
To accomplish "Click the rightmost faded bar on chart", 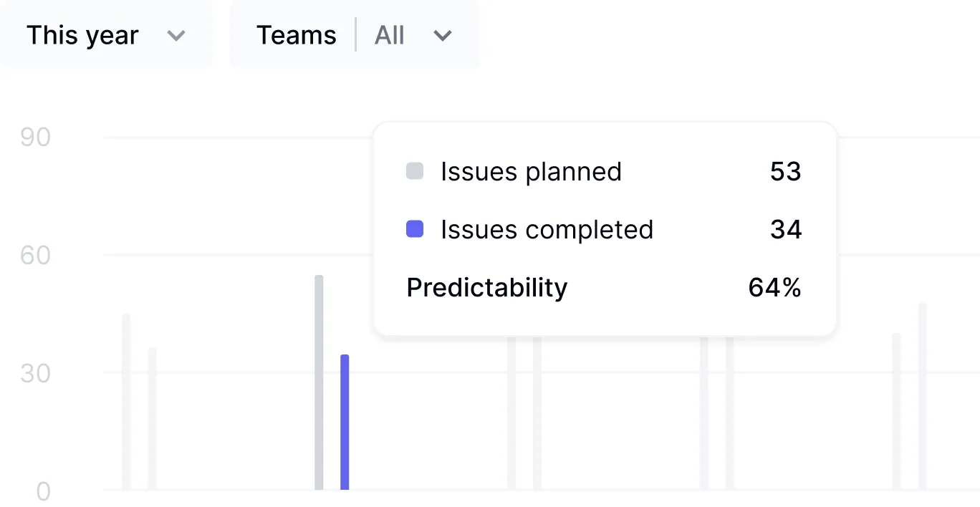I will [x=922, y=397].
